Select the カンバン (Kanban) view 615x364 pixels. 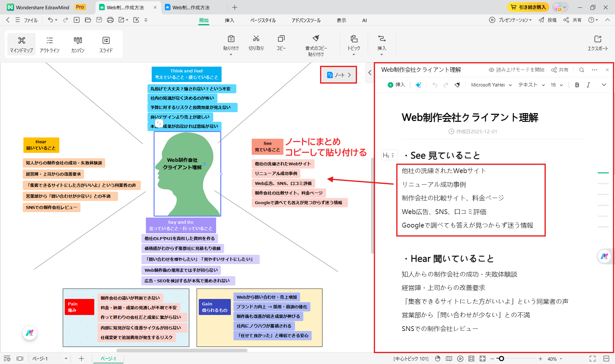pyautogui.click(x=78, y=44)
